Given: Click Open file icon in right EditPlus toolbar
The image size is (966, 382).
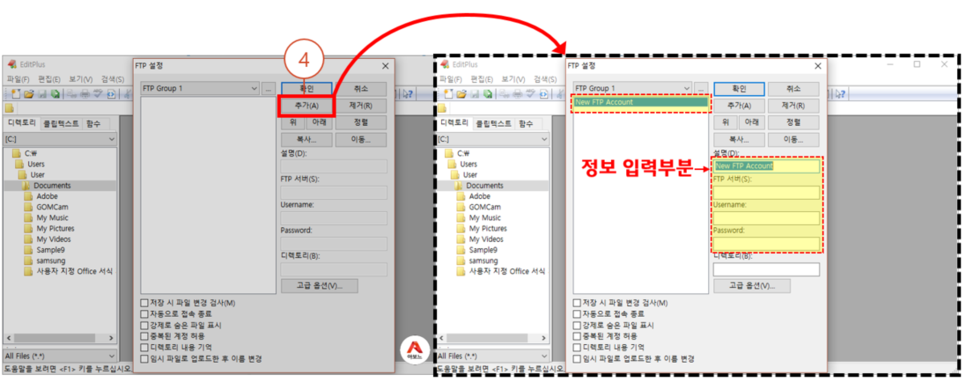Looking at the screenshot, I should tap(461, 94).
